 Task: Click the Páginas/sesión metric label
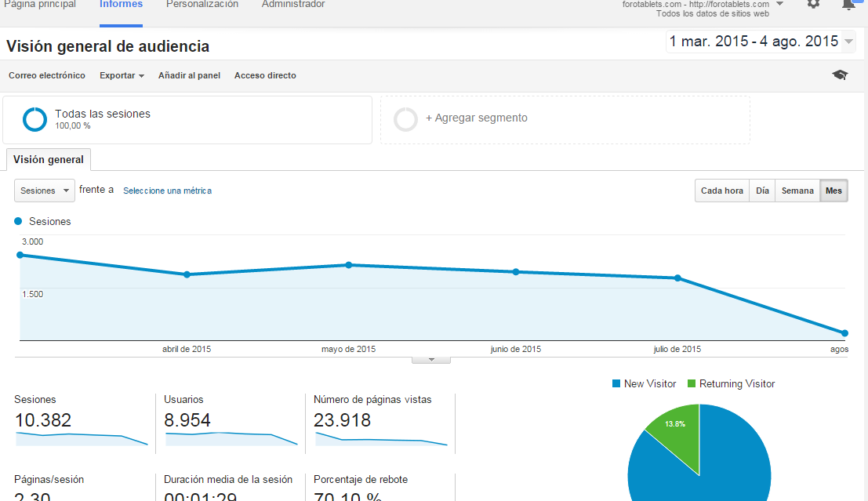[49, 479]
